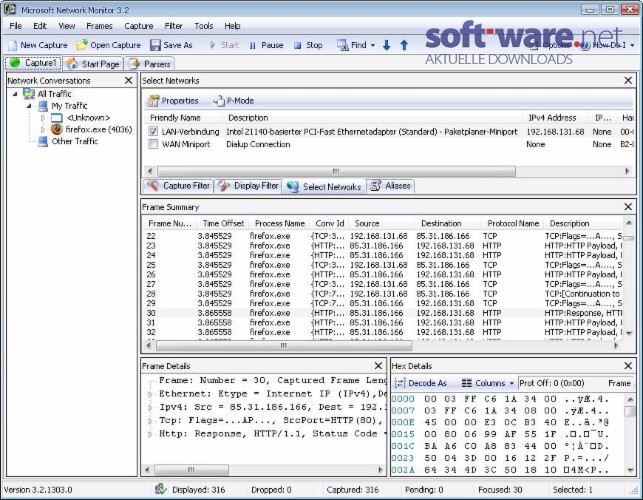Sort by the Protocol Name column header
Image resolution: width=643 pixels, height=500 pixels.
(513, 223)
